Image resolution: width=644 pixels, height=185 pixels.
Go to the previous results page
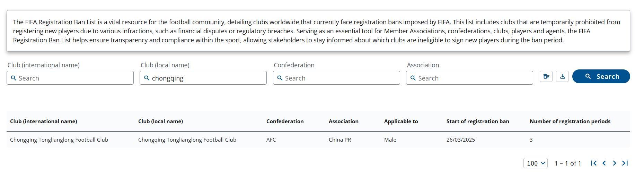coord(604,163)
